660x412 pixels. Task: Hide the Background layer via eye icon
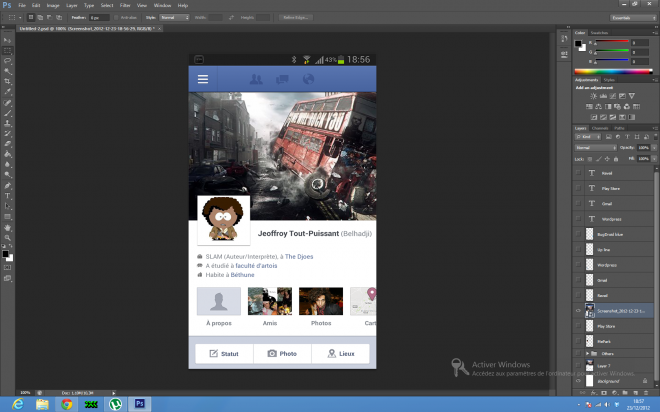click(x=578, y=381)
